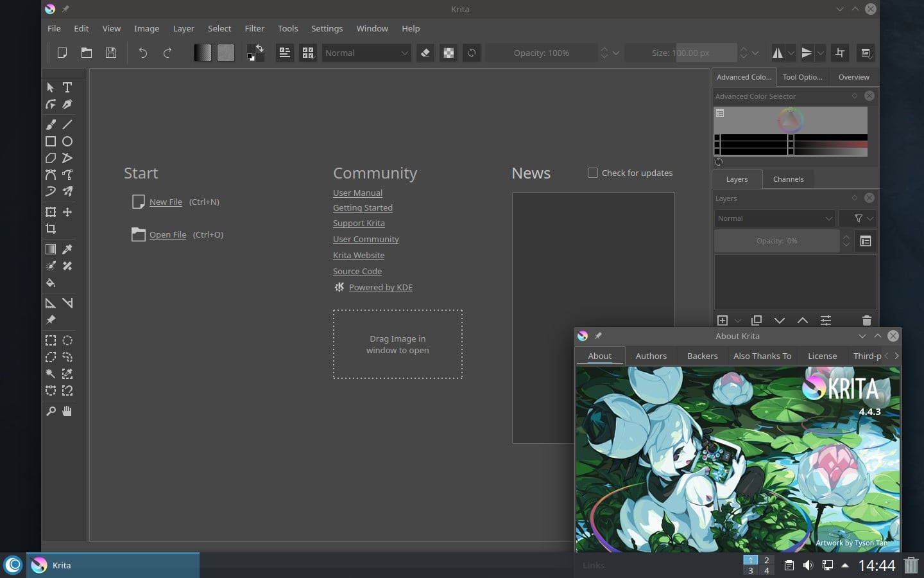
Task: Select the Select Shapes arrow tool
Action: point(51,87)
